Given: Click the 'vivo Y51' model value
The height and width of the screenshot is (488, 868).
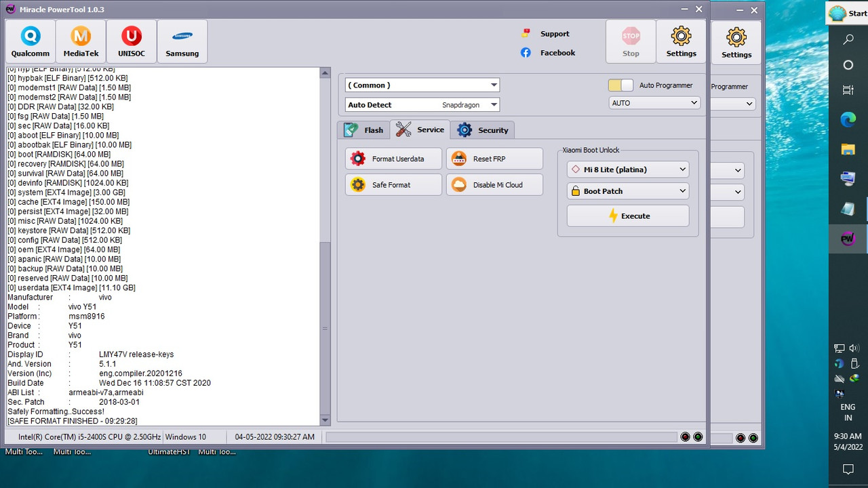Looking at the screenshot, I should point(83,306).
